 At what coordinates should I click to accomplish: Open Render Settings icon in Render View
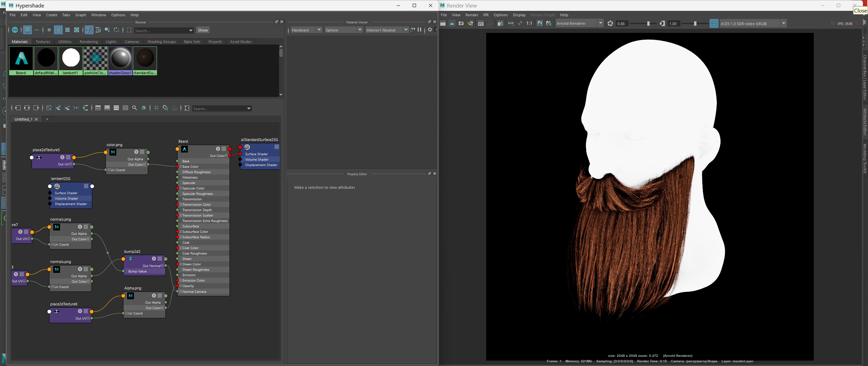500,23
